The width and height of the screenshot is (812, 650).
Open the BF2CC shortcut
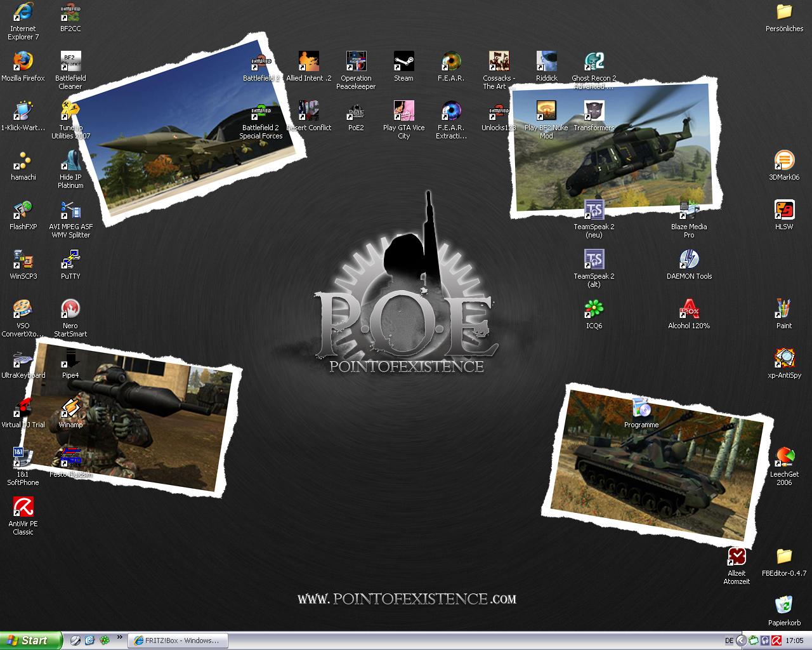(x=70, y=12)
